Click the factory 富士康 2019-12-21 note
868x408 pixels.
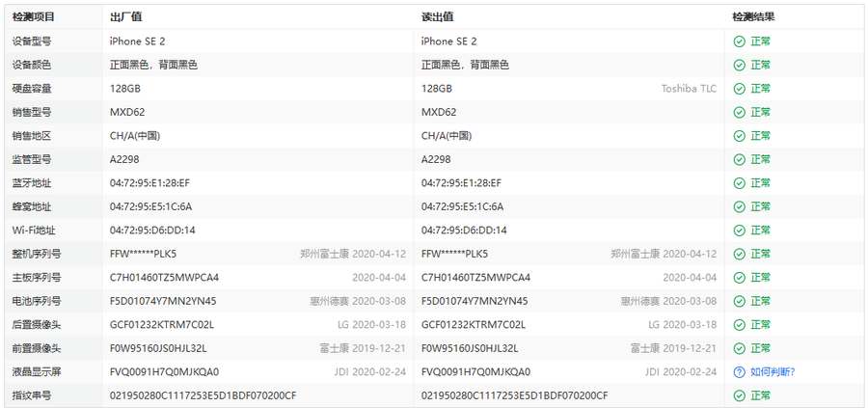pos(363,348)
